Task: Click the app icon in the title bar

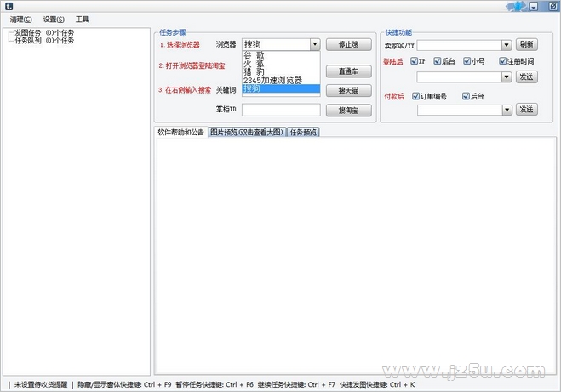Action: [x=8, y=7]
